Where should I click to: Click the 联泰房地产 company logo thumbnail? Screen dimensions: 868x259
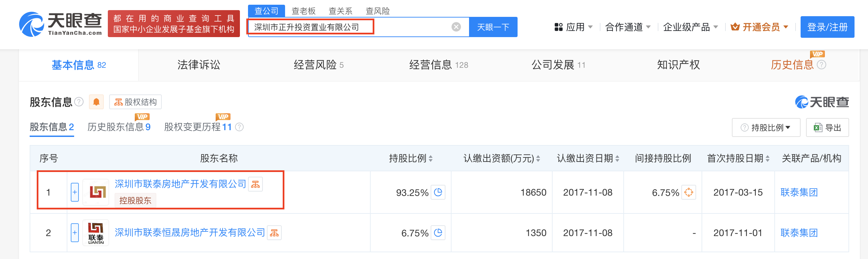tap(96, 192)
